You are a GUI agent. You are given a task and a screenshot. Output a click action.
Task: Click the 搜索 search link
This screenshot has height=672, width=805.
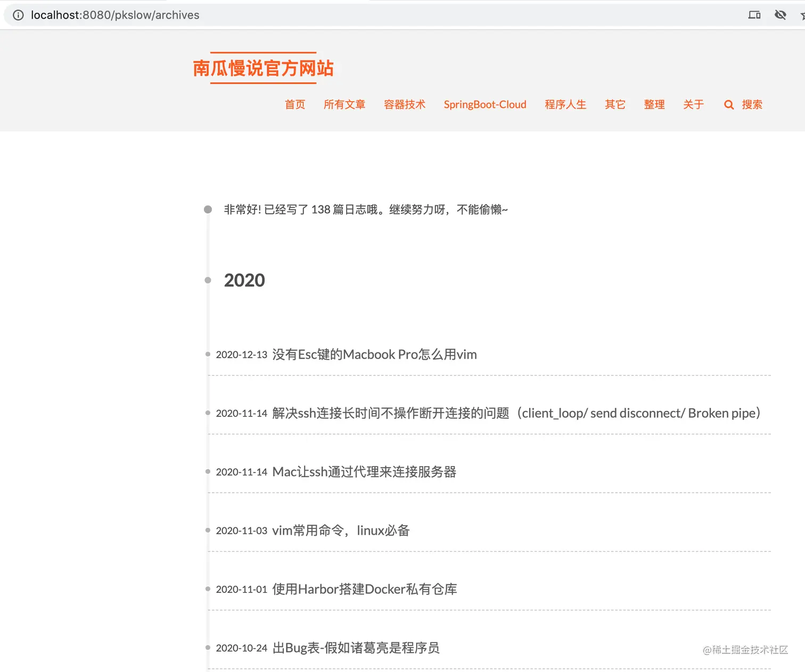tap(752, 104)
